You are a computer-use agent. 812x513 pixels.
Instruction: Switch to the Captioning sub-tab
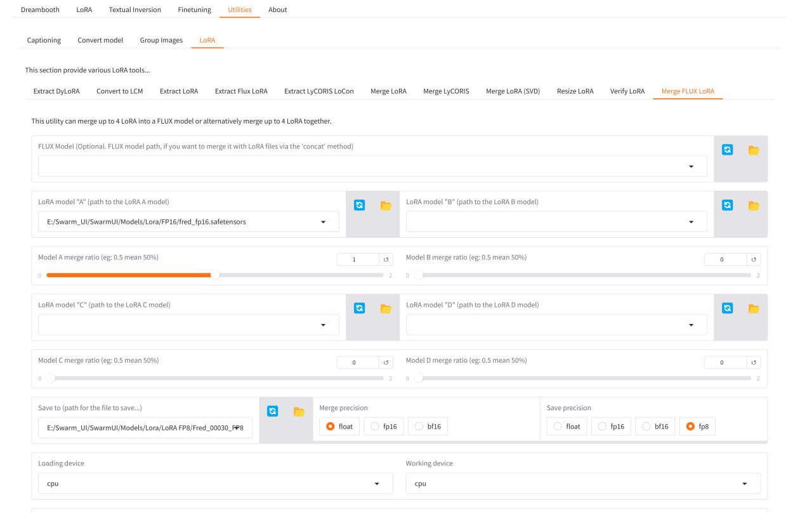point(44,40)
